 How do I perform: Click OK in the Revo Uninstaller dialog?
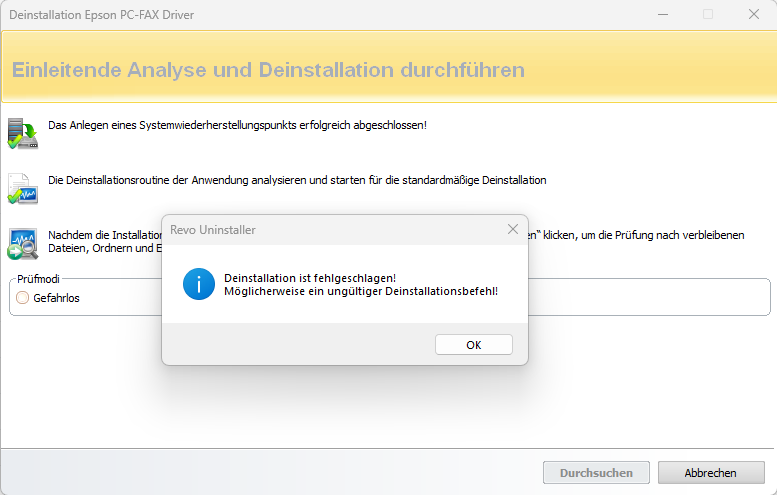click(x=473, y=344)
